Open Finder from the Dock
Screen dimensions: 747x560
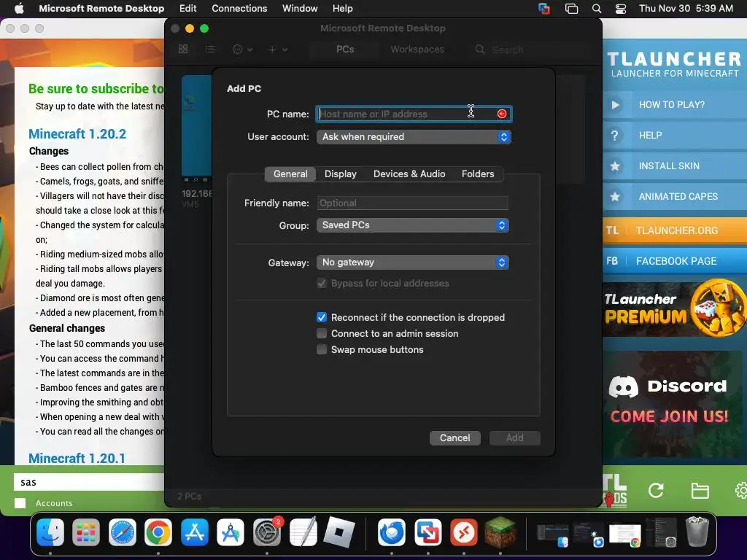[x=50, y=532]
